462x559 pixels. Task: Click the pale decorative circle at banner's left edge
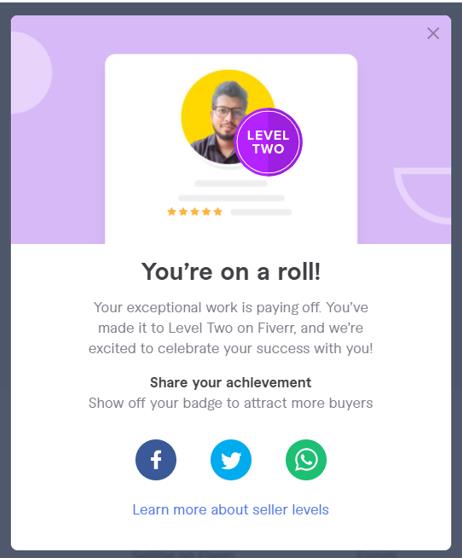pyautogui.click(x=31, y=73)
